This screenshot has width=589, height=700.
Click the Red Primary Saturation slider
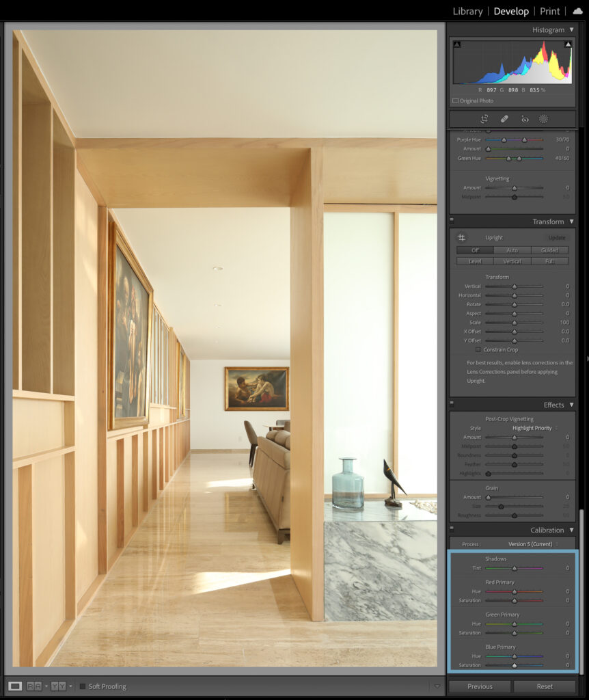tap(514, 600)
